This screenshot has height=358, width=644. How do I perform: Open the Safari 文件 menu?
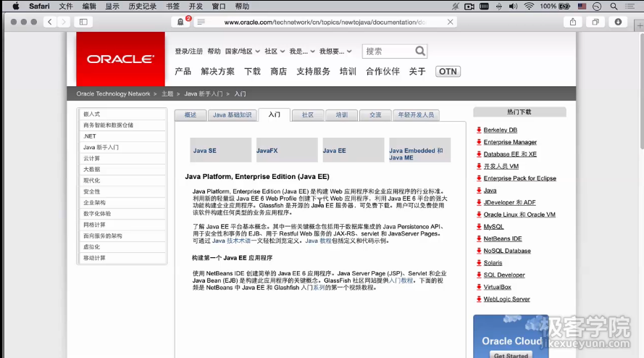66,7
